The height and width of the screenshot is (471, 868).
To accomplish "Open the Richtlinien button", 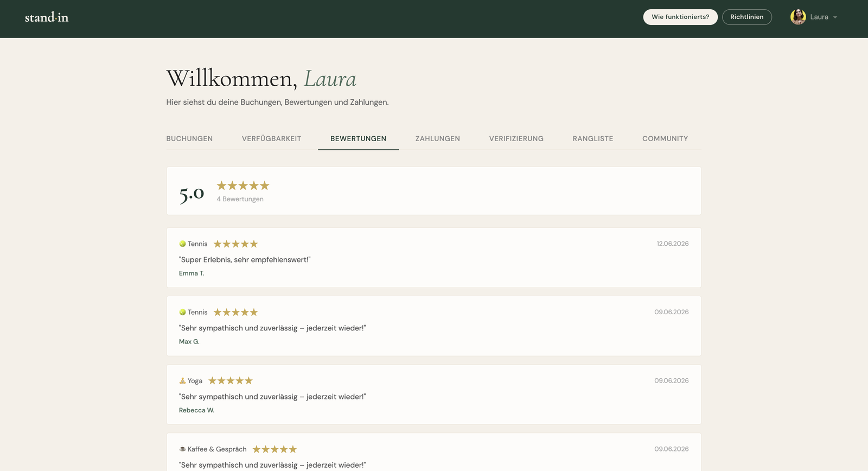I will [x=746, y=17].
